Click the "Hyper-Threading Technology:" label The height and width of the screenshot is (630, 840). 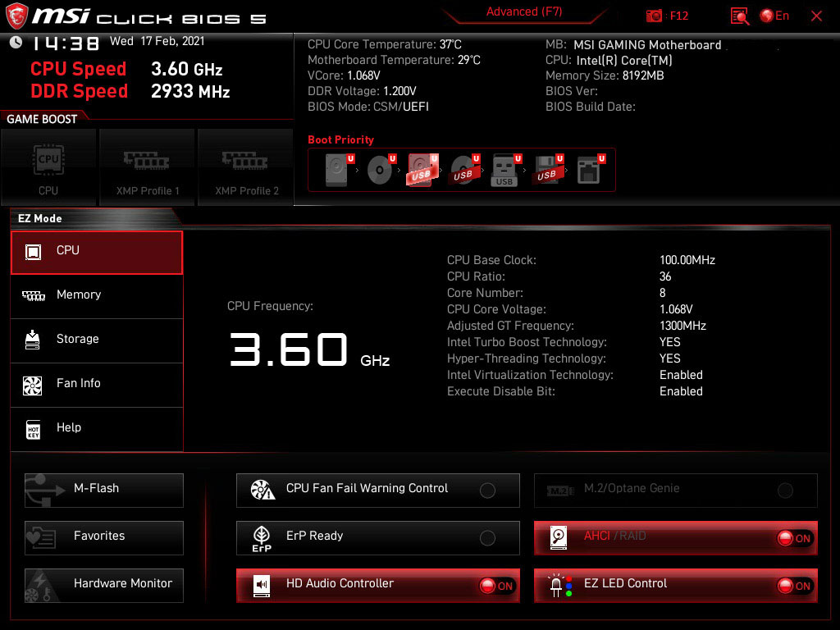pyautogui.click(x=527, y=358)
